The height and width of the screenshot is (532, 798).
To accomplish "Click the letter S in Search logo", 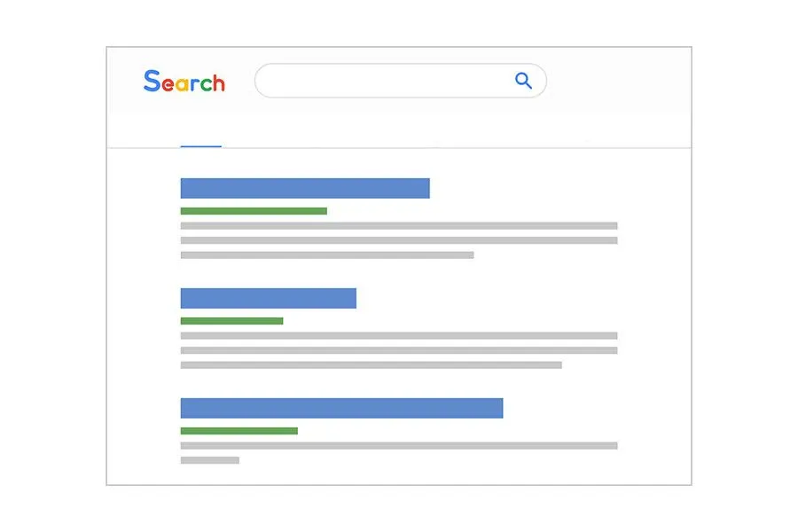I will [x=153, y=81].
